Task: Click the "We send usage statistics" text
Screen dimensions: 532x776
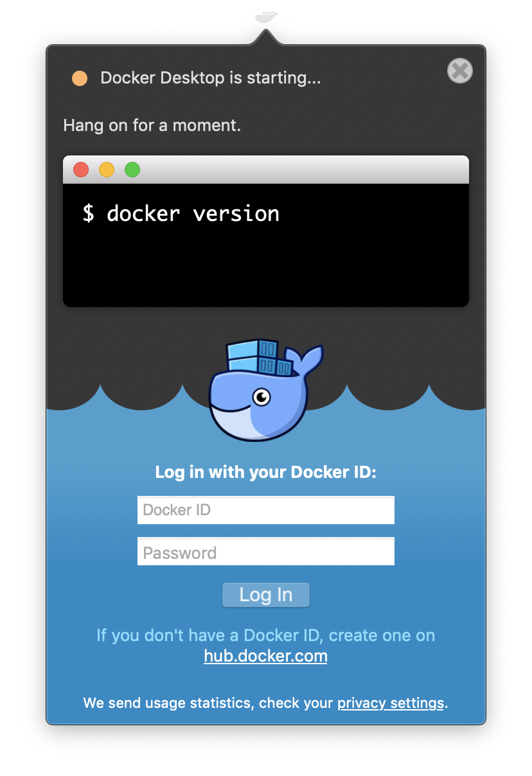Action: (168, 703)
